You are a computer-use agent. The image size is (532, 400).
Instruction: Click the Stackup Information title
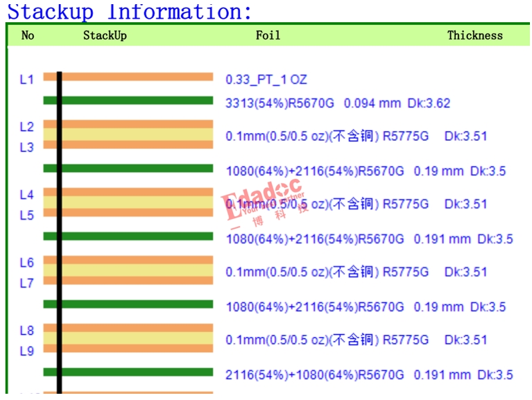(x=129, y=12)
